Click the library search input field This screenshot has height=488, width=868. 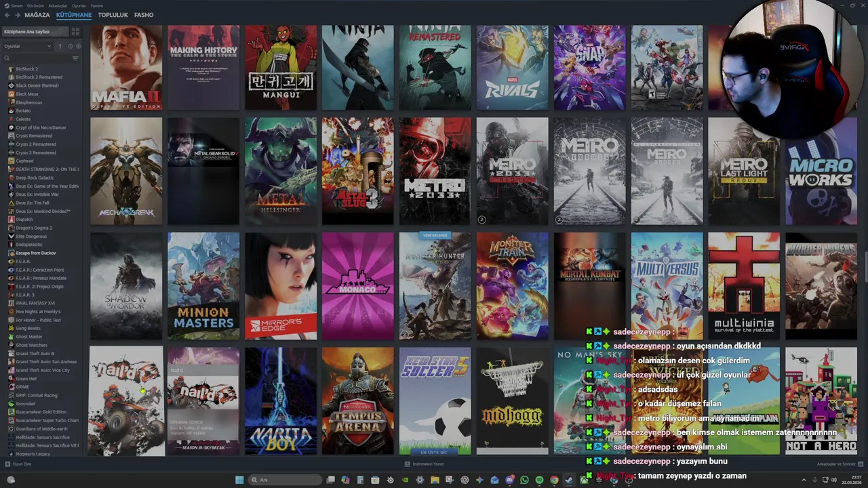[40, 58]
